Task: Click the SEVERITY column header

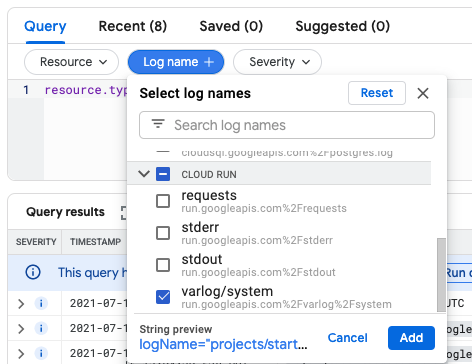Action: point(36,242)
